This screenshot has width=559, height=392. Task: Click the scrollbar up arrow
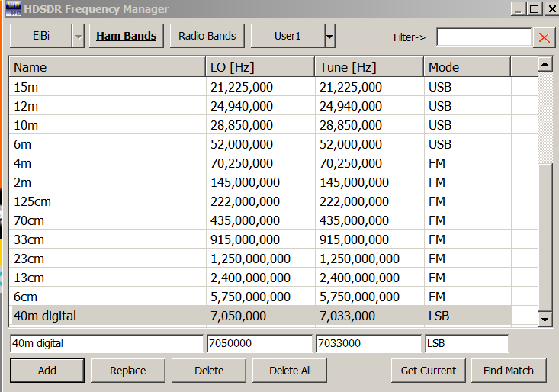[x=545, y=64]
